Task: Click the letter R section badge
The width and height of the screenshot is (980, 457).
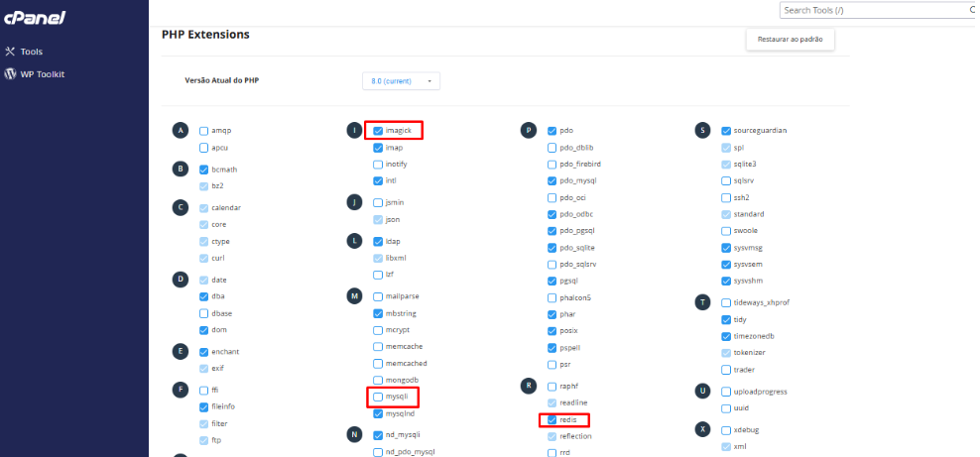Action: (x=528, y=386)
